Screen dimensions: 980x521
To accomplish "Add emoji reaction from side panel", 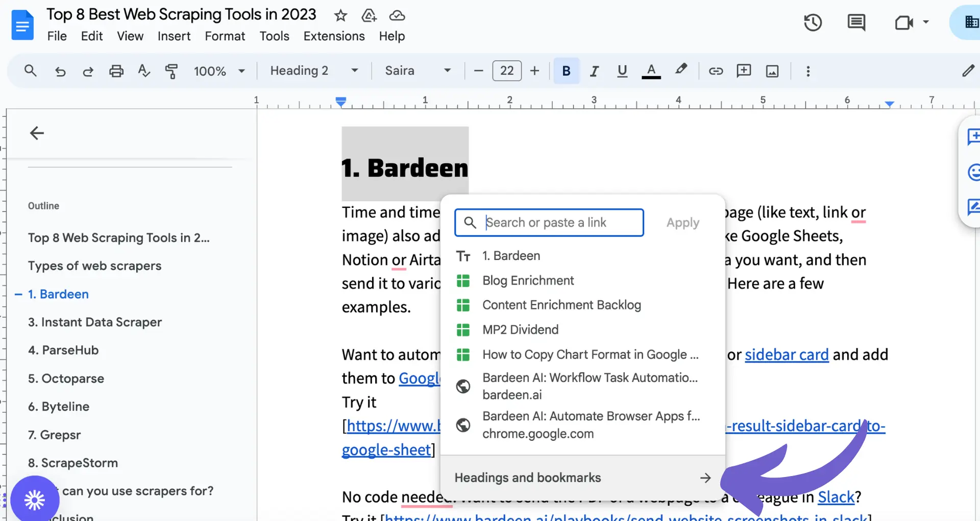I will pyautogui.click(x=973, y=172).
